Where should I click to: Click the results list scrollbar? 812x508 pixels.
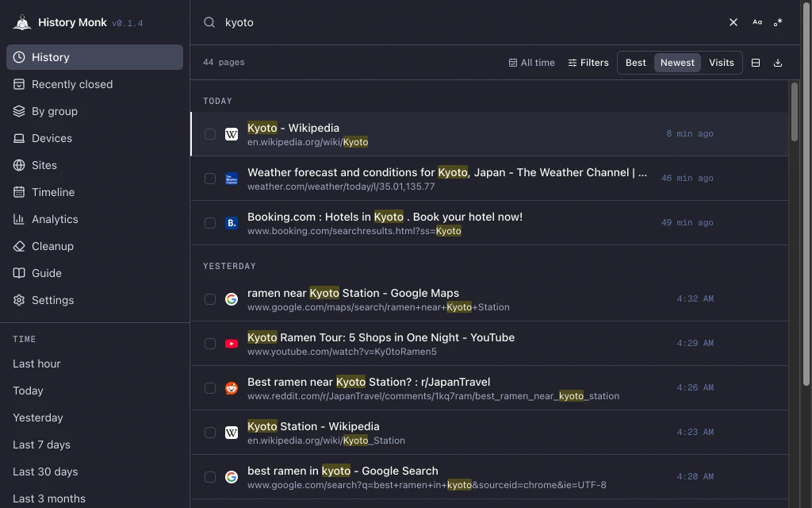(x=795, y=111)
